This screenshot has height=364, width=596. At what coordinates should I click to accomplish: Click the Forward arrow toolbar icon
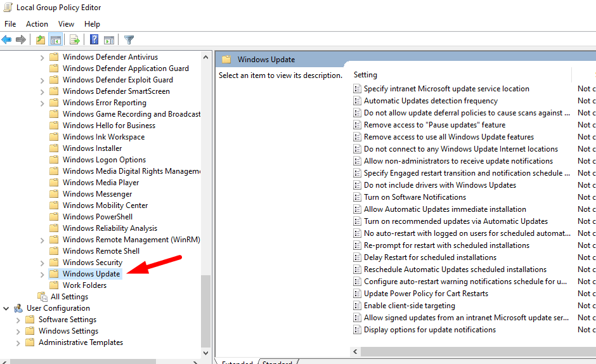point(21,40)
